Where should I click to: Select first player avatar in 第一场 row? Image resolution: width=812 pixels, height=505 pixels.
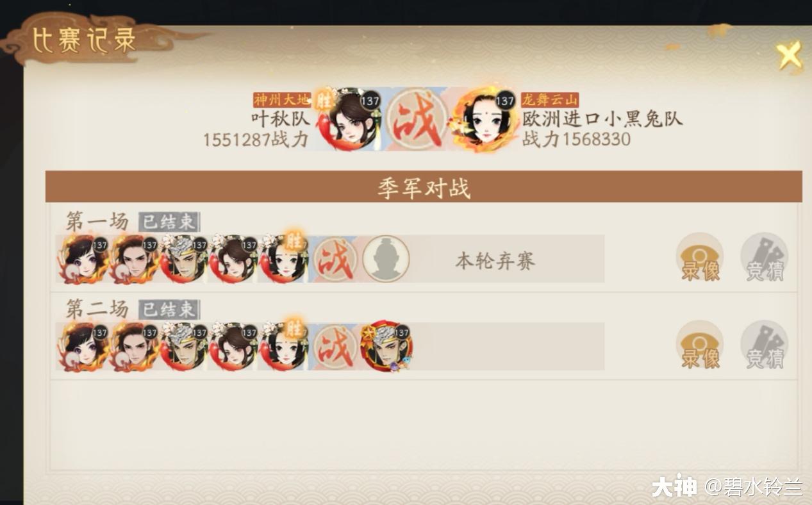(83, 259)
